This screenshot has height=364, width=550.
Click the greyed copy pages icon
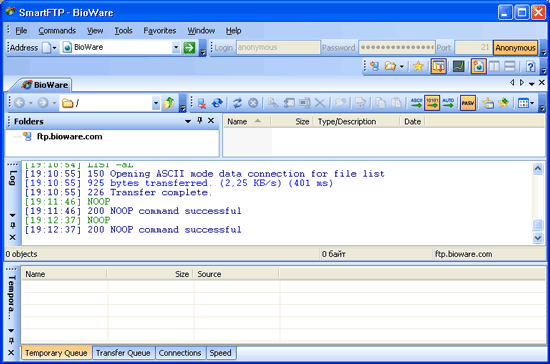pyautogui.click(x=381, y=103)
